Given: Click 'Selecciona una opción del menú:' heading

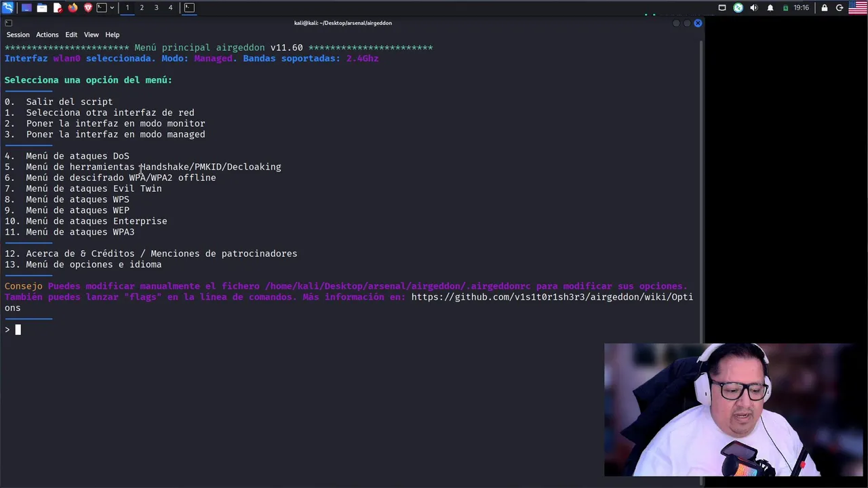Looking at the screenshot, I should (x=88, y=80).
